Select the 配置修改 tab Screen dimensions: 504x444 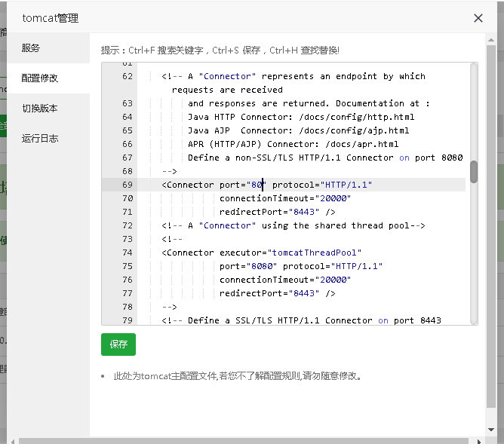48,78
